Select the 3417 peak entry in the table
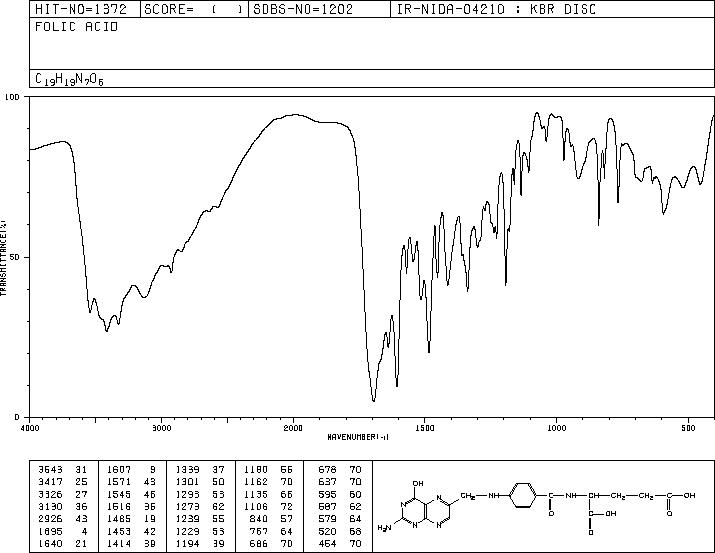The image size is (715, 553). 62,482
